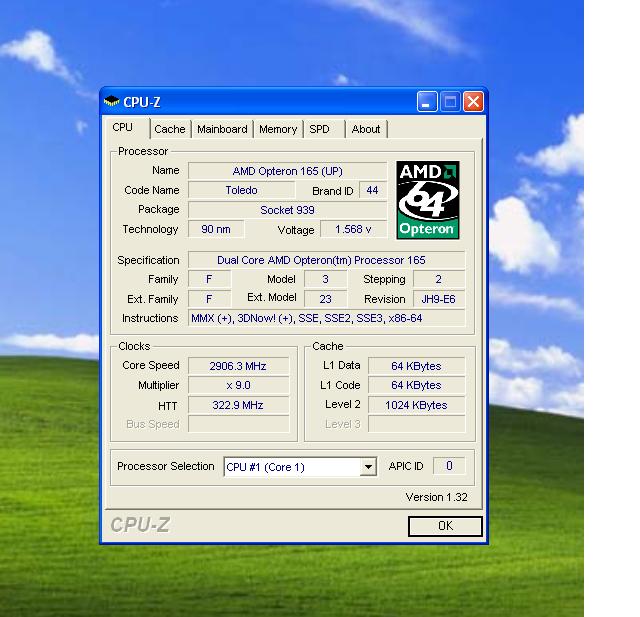Click the Multiplier x 9.0 value

coord(238,385)
